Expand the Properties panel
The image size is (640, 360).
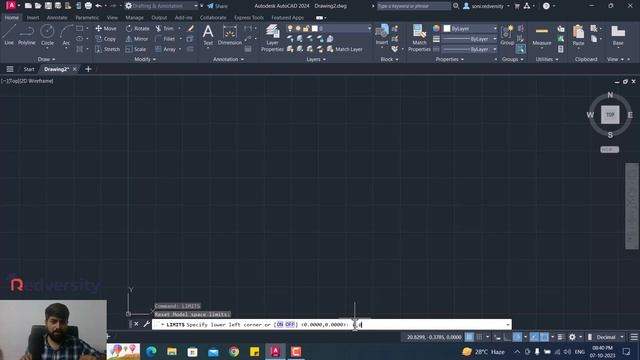coord(449,59)
